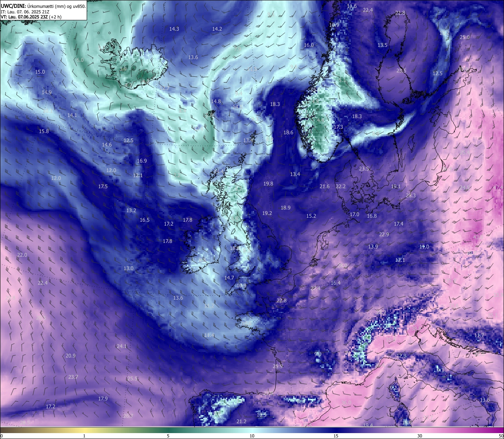The image size is (504, 439).
Task: Click the 30 label on the color scale
Action: point(420,436)
